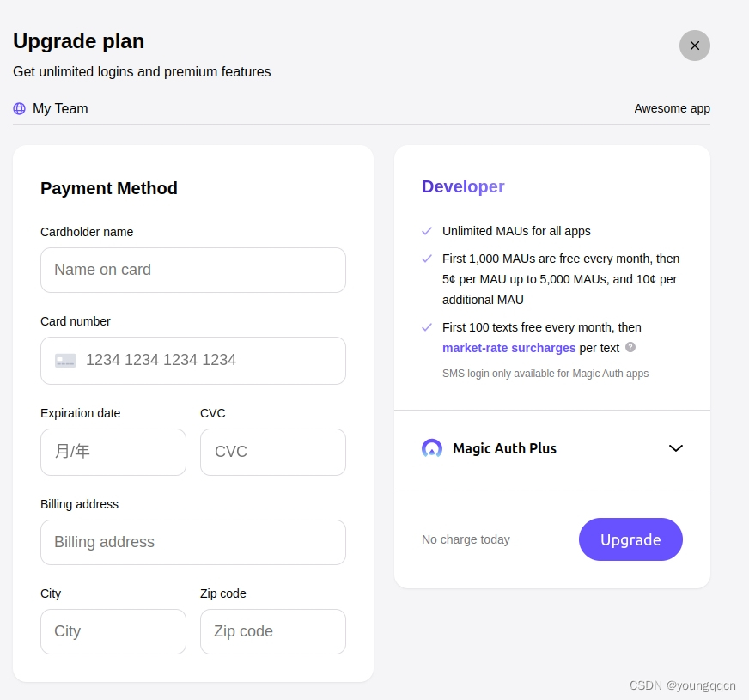Screen dimensions: 749x700
Task: Focus the Name on card field
Action: click(x=193, y=271)
